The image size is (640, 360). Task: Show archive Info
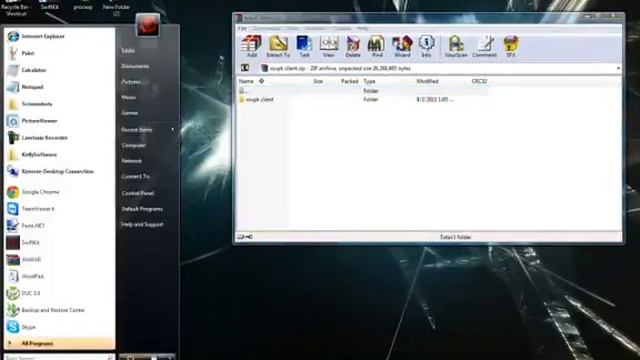(x=426, y=46)
